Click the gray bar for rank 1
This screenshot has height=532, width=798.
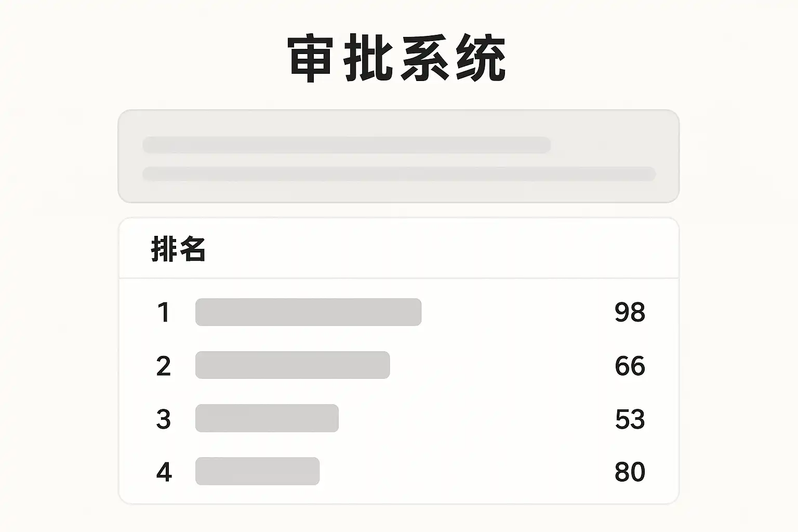point(308,312)
